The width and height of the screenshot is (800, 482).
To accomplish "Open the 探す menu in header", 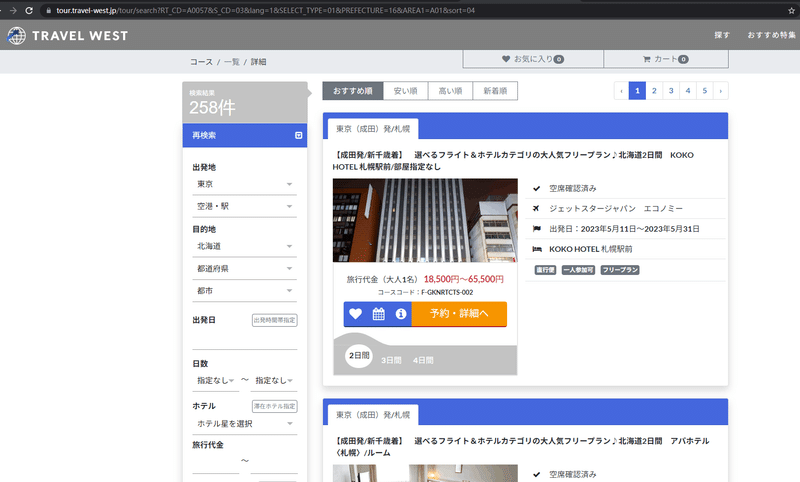I will (722, 35).
